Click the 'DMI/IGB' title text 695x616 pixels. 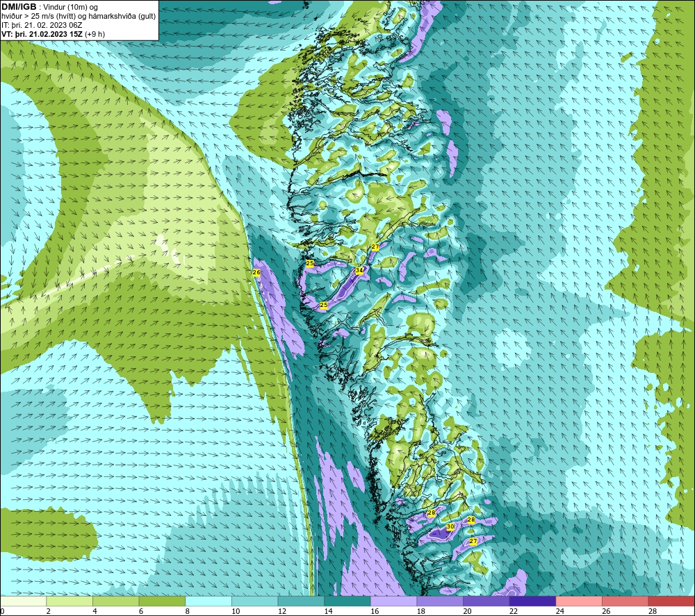(19, 7)
